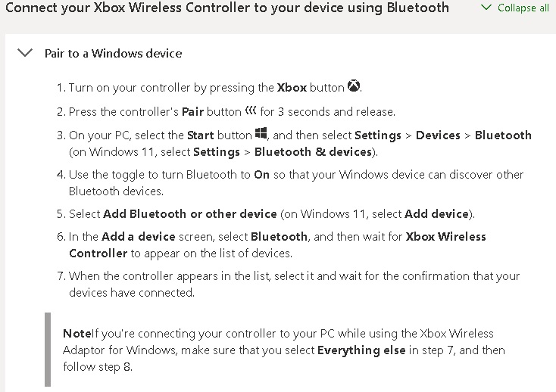Screen dimensions: 556x392
Task: Click the bold word Pair in step 2
Action: 192,112
